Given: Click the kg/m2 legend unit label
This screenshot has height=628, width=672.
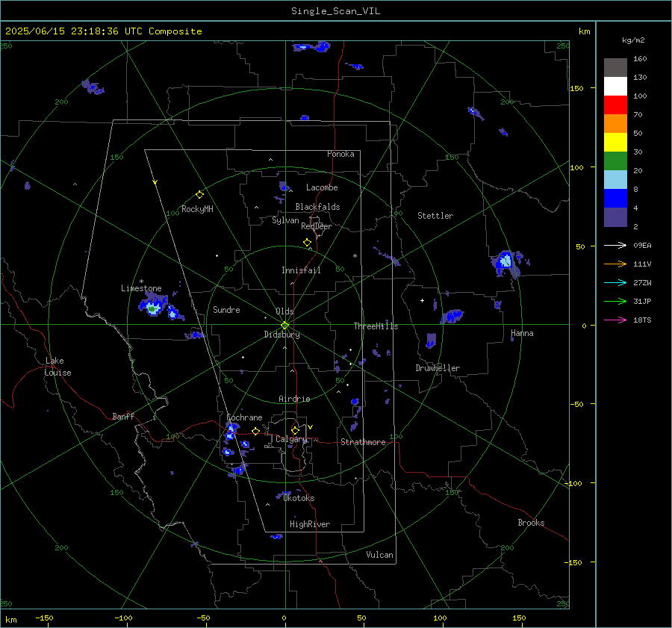Looking at the screenshot, I should pos(633,40).
